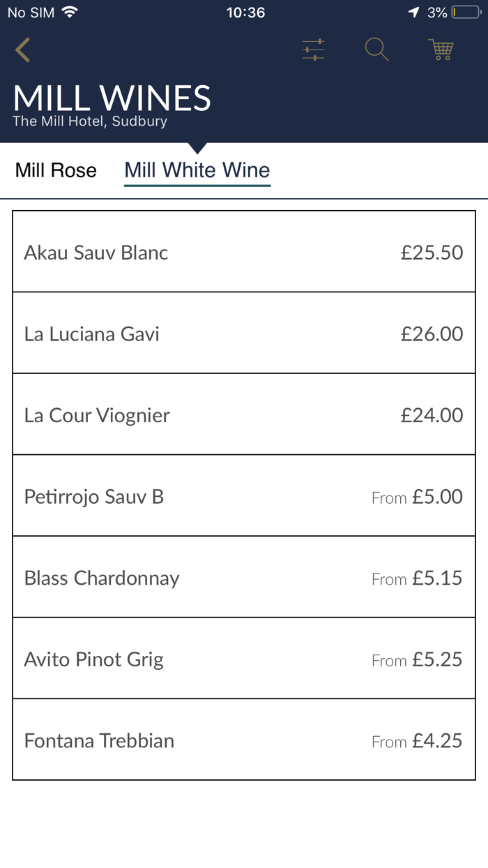Image resolution: width=488 pixels, height=868 pixels.
Task: Select the Mill White Wine tab
Action: 197,170
